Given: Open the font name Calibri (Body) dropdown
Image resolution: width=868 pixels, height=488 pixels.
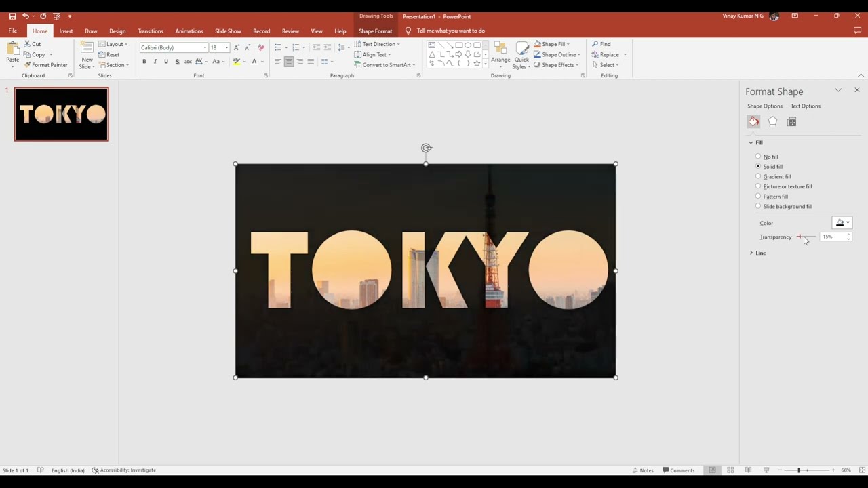Looking at the screenshot, I should tap(205, 47).
